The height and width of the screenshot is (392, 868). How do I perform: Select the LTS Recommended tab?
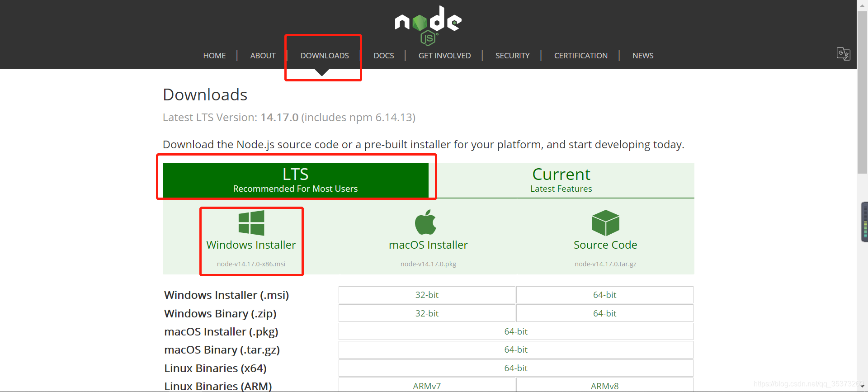click(x=296, y=180)
